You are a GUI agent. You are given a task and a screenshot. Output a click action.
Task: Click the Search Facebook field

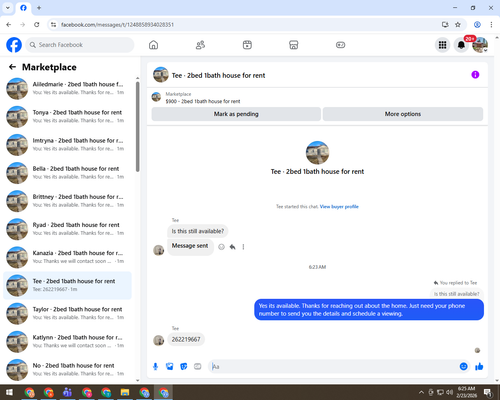pos(80,45)
